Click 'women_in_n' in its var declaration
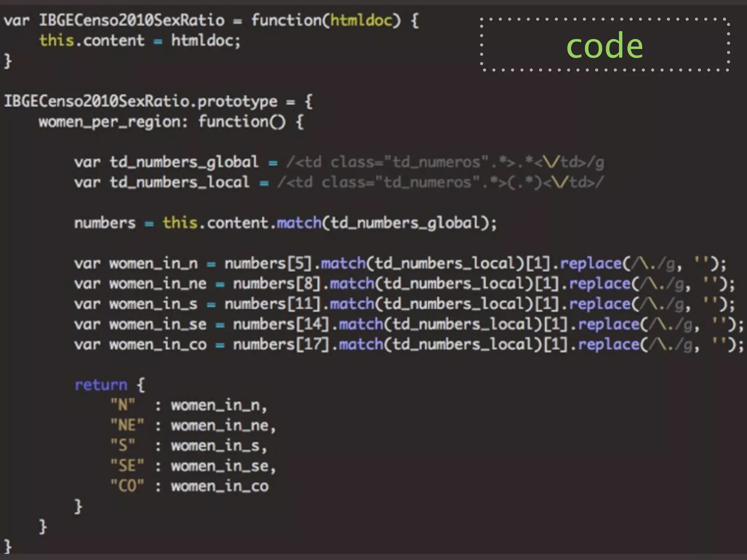 tap(154, 264)
